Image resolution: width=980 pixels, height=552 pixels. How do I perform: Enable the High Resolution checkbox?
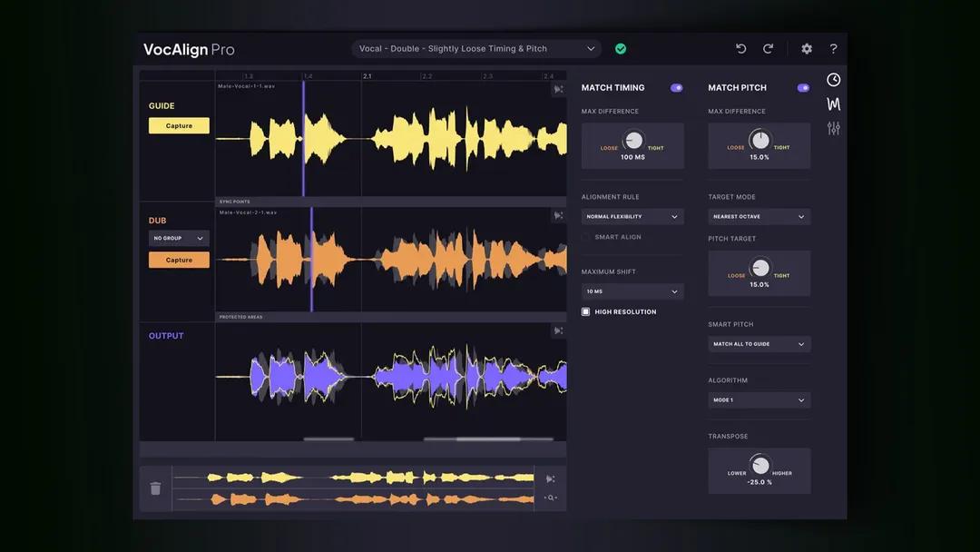[586, 310]
